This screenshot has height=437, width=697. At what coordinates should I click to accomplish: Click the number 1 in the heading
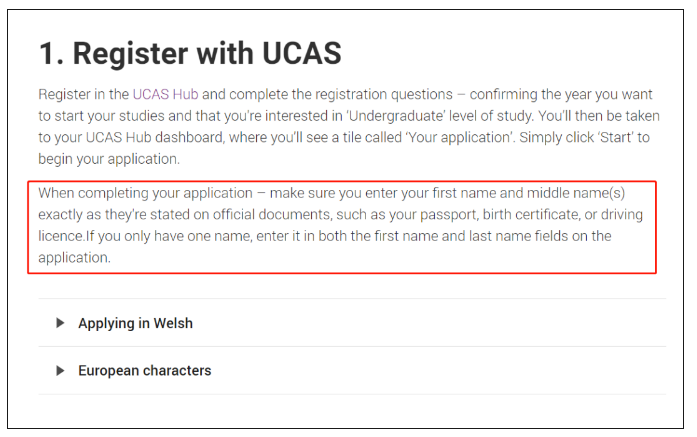[48, 54]
